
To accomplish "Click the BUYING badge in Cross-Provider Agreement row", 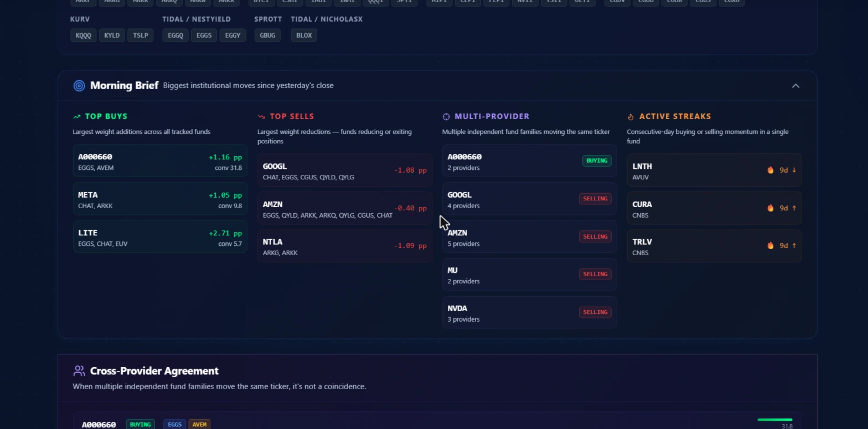I will point(140,425).
